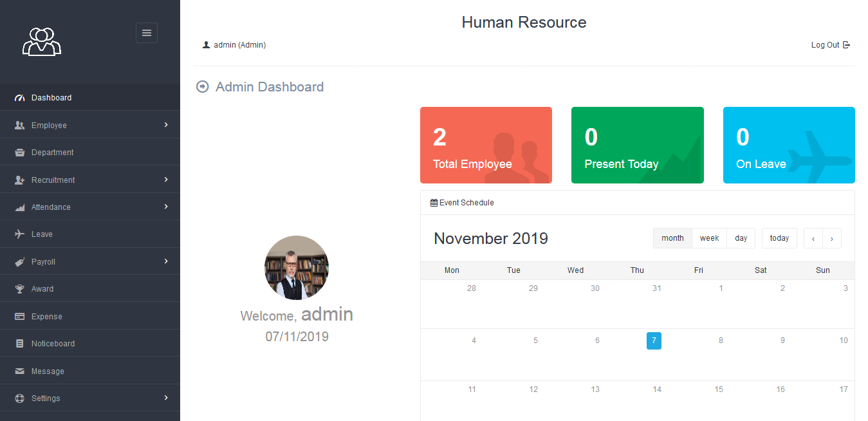Click the Payroll icon in sidebar
868x421 pixels.
(x=18, y=261)
